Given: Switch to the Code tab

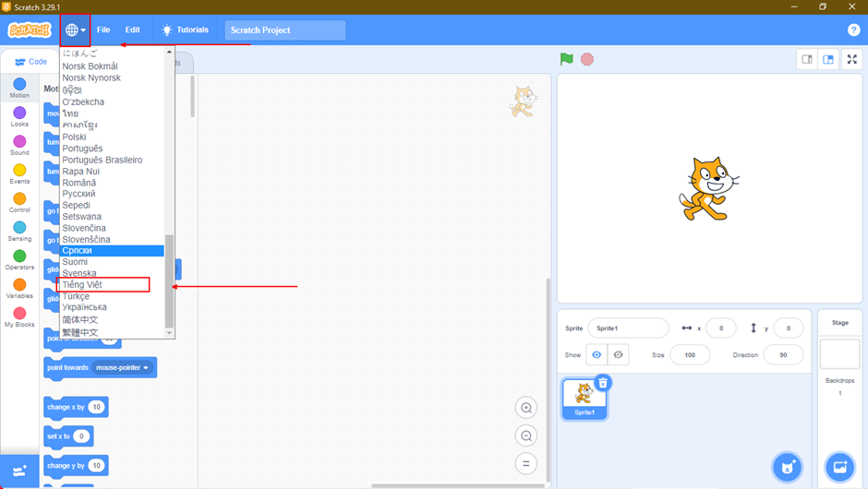Looking at the screenshot, I should [31, 62].
